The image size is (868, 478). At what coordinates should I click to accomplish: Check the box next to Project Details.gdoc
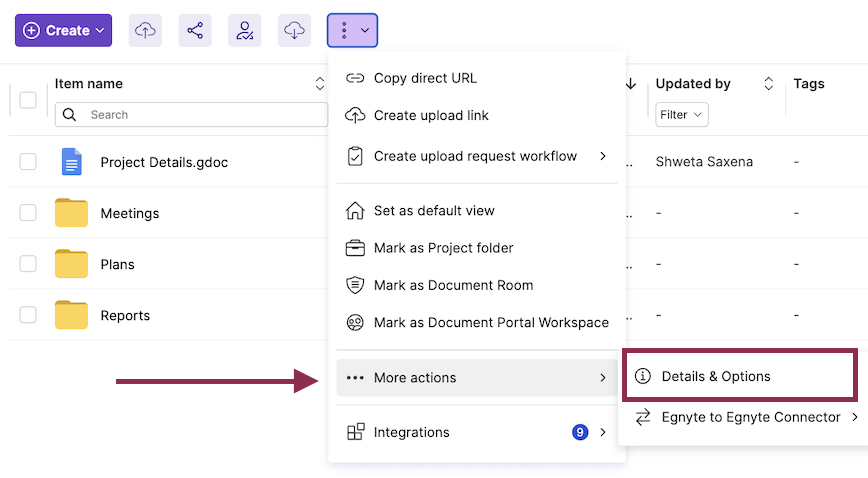click(28, 162)
